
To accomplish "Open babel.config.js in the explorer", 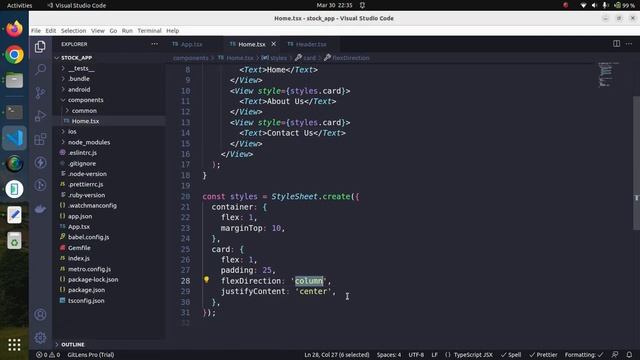I will click(x=88, y=237).
